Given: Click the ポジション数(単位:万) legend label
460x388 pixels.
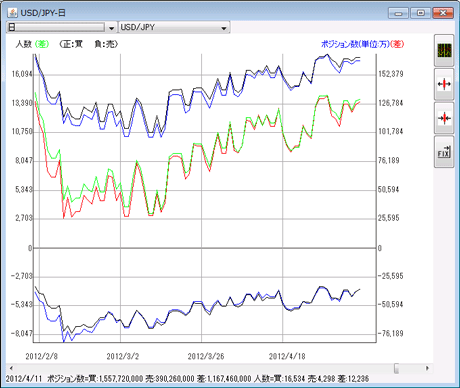Looking at the screenshot, I should click(x=355, y=44).
